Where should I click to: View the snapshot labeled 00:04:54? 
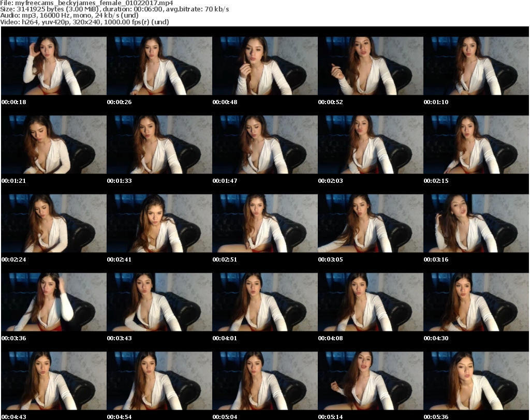click(x=159, y=381)
